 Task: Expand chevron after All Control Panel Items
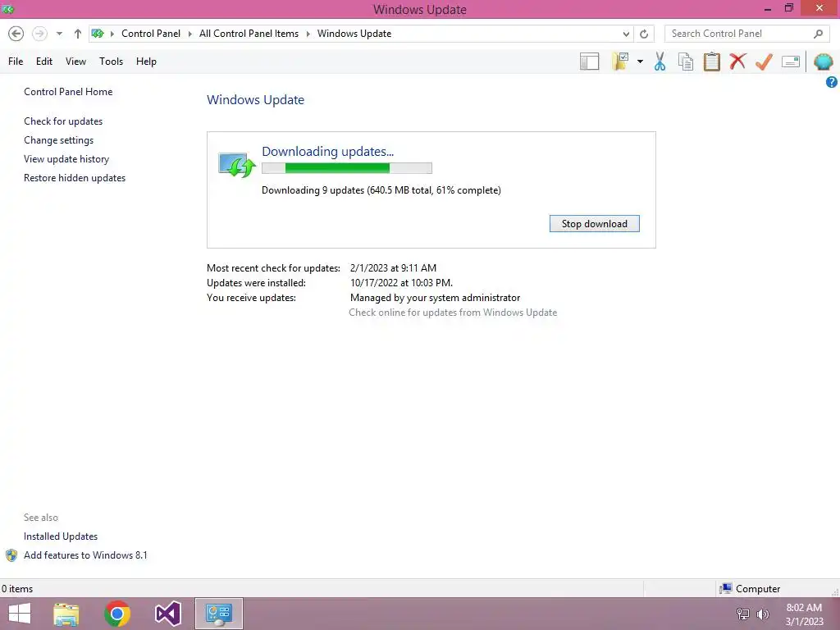308,34
